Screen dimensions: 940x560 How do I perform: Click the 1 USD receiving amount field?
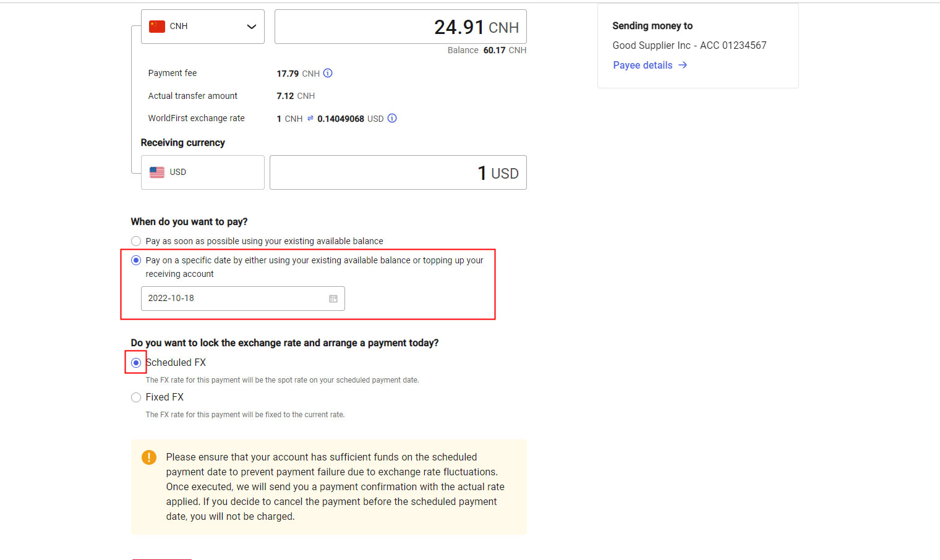coord(398,173)
